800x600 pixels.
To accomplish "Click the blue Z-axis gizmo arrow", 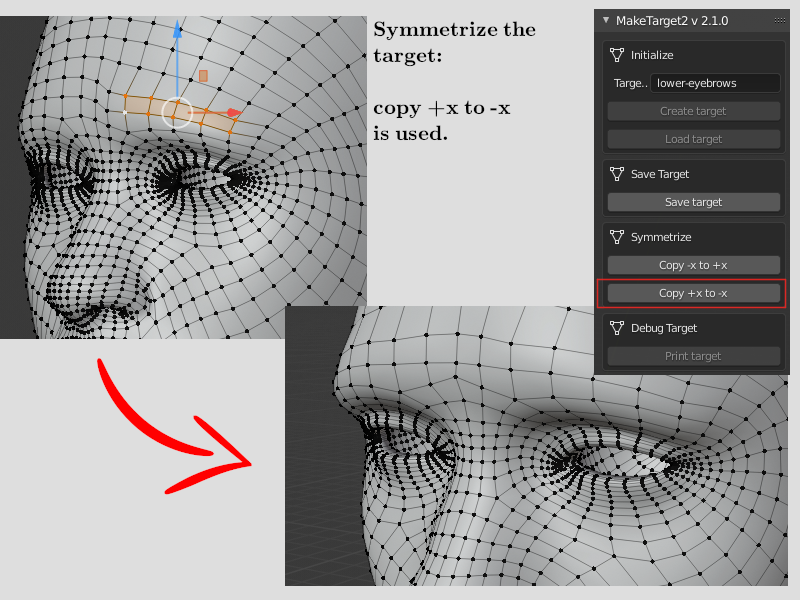I will point(177,30).
